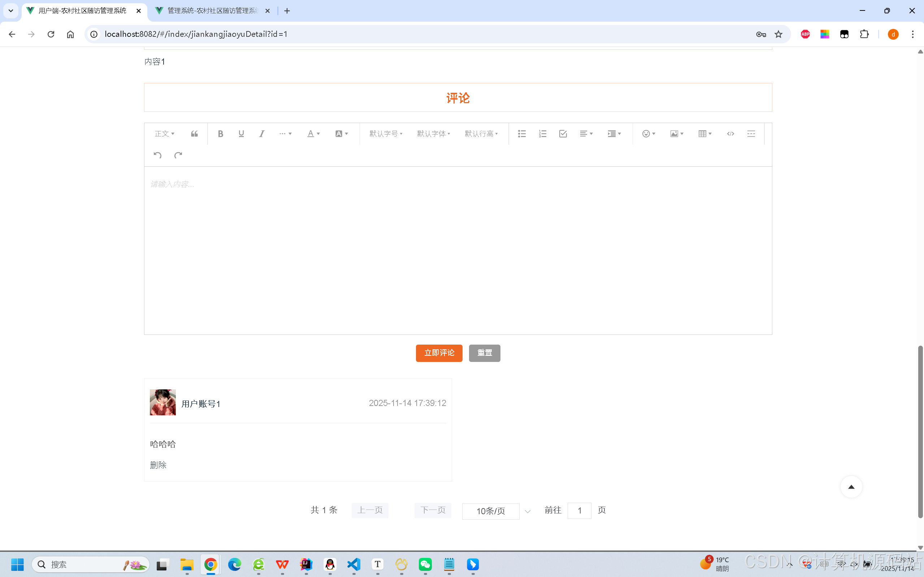Go to next page with 下一页
The width and height of the screenshot is (924, 577).
click(x=433, y=510)
